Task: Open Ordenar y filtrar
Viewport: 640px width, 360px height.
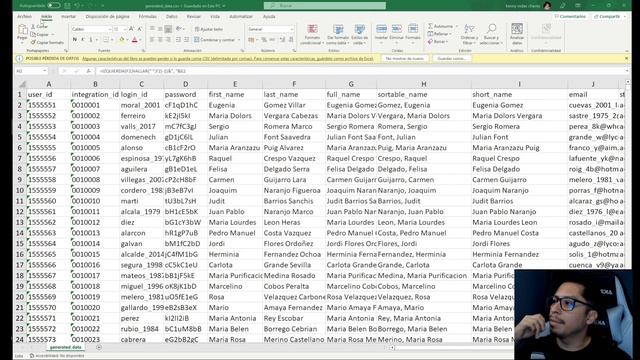Action: point(469,34)
